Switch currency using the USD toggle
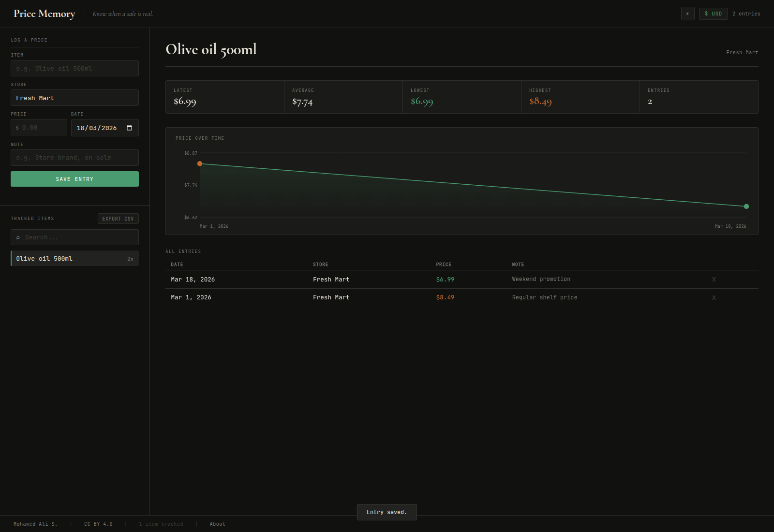This screenshot has width=774, height=532. point(713,14)
